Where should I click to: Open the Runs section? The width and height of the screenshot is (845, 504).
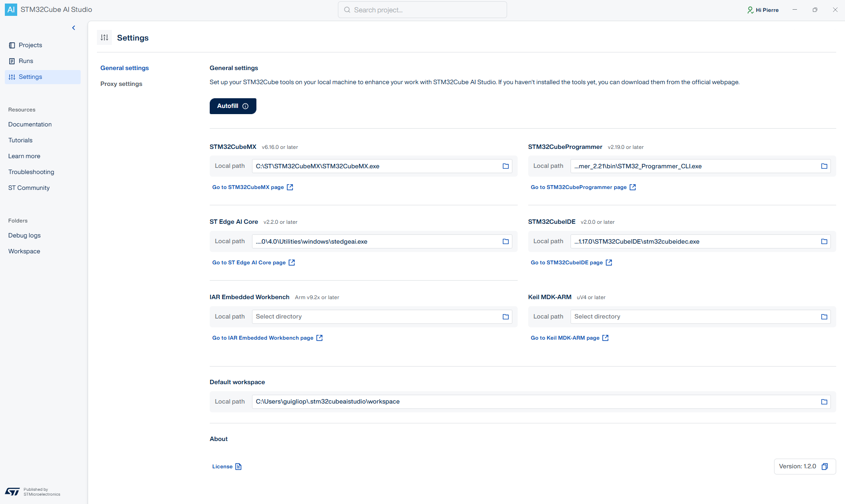click(x=43, y=61)
